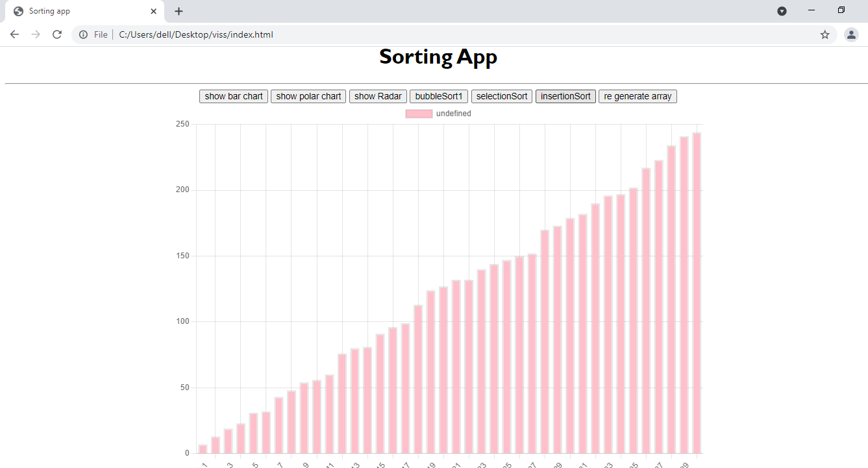Restore down the browser window
Screen dimensions: 868x468
click(841, 10)
